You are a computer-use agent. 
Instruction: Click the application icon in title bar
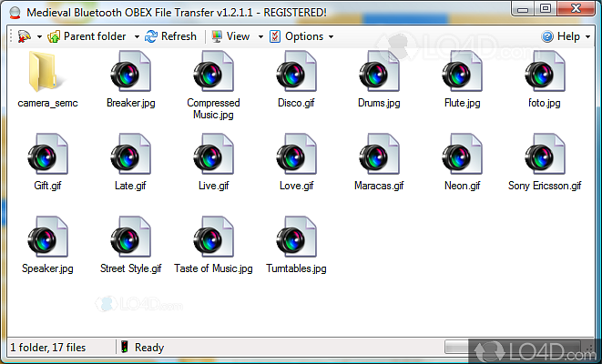[x=15, y=13]
